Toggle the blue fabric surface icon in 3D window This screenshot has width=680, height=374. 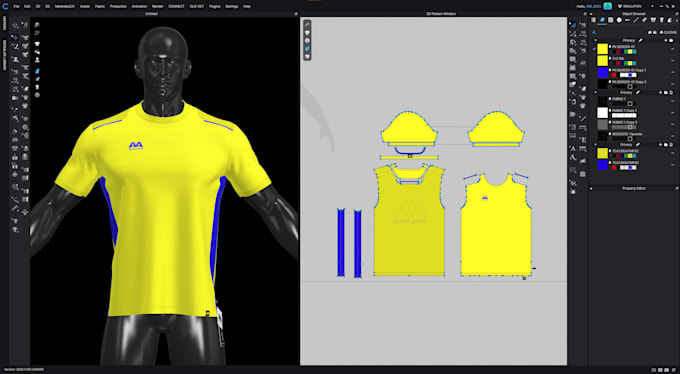coord(37,71)
